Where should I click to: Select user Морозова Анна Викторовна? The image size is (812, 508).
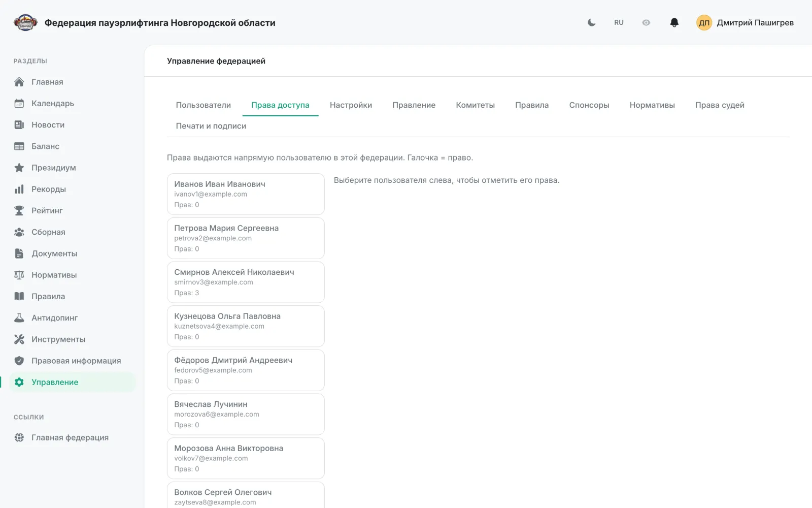pyautogui.click(x=246, y=458)
